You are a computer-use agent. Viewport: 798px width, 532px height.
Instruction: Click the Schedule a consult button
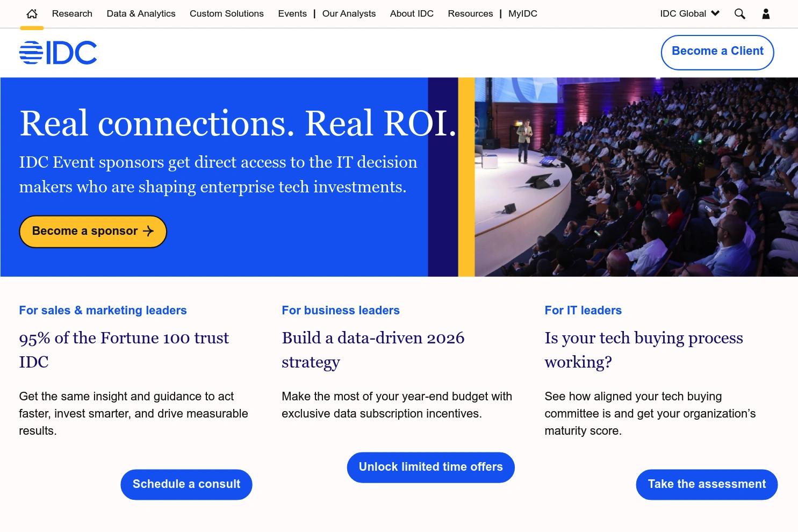(186, 484)
